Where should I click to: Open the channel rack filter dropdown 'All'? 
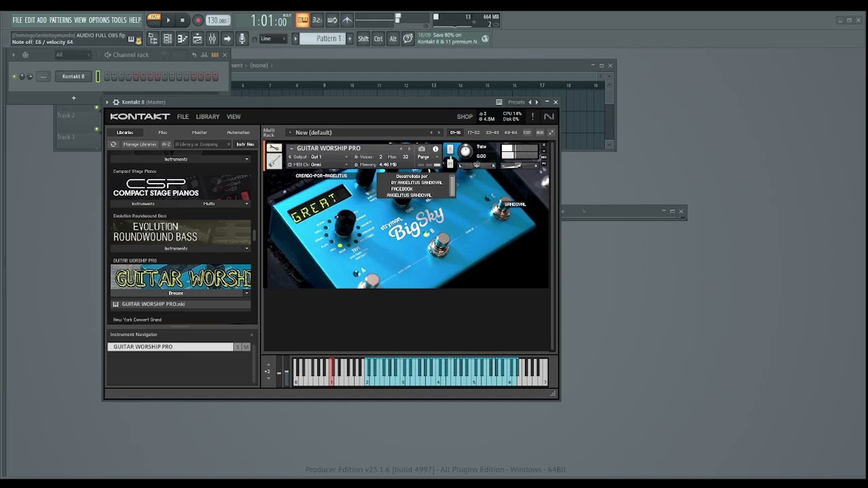click(73, 55)
